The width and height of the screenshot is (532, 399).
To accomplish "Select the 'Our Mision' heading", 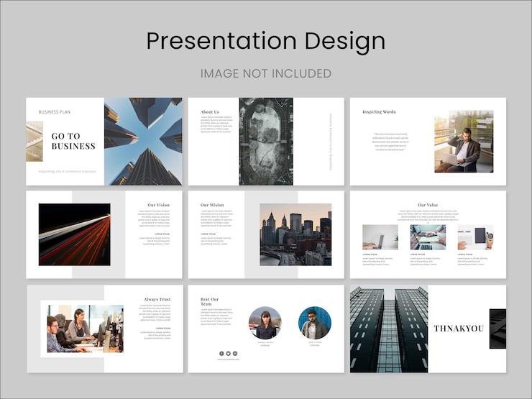I will pos(212,205).
